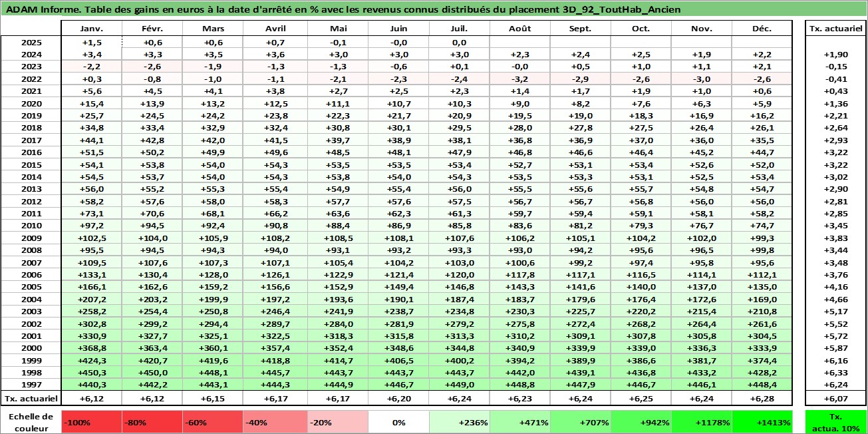
Task: Click the Oct. column header
Action: point(641,29)
